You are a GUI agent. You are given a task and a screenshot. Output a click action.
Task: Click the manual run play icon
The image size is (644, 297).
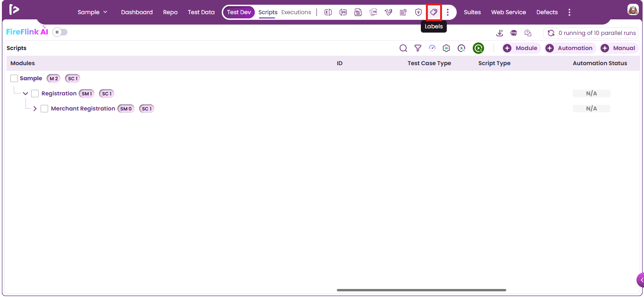[461, 48]
